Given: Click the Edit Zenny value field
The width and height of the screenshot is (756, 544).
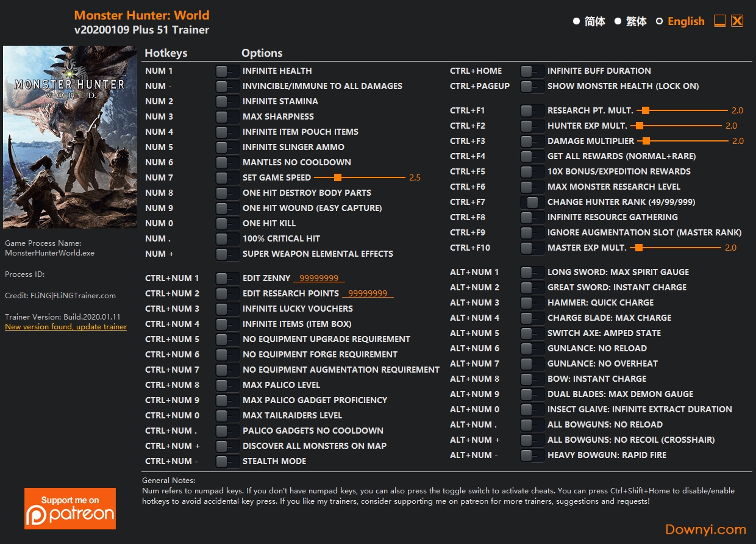Looking at the screenshot, I should [319, 279].
